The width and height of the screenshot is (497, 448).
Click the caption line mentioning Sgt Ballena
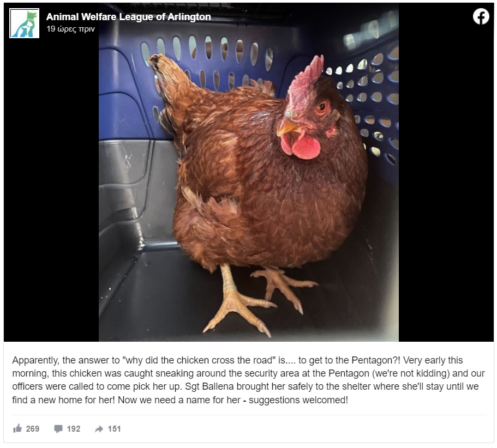point(245,386)
